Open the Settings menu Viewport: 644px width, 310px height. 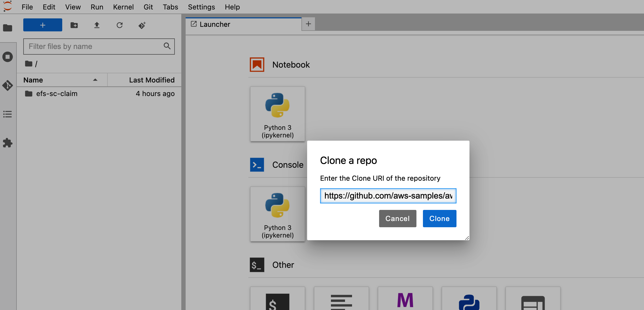click(201, 7)
